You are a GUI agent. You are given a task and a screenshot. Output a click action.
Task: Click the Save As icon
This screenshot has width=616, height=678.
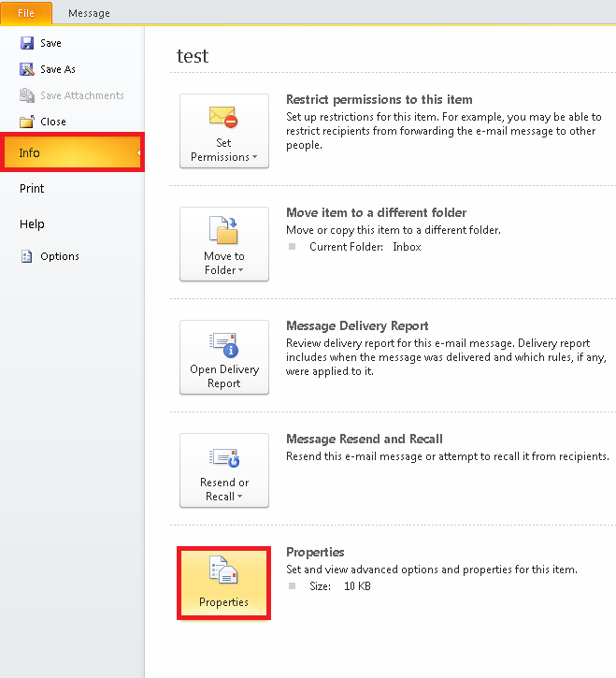coord(27,69)
